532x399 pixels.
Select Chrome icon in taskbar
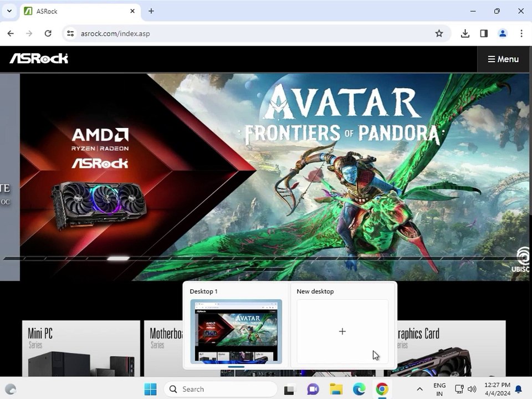[382, 389]
